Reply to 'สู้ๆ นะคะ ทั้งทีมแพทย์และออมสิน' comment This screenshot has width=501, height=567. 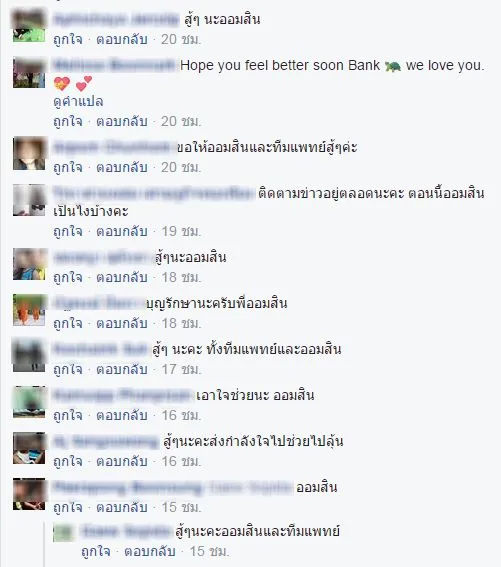pyautogui.click(x=122, y=369)
